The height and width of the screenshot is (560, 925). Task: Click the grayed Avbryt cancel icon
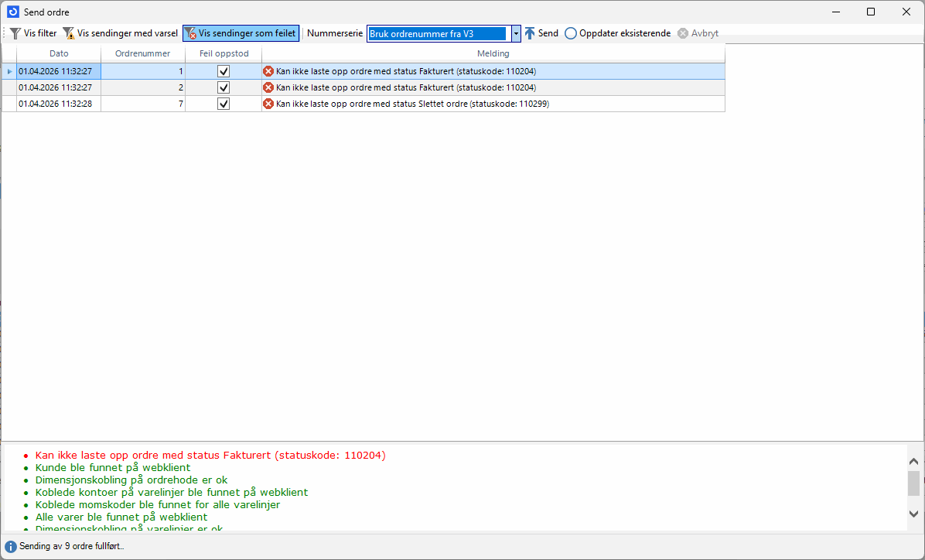click(683, 33)
